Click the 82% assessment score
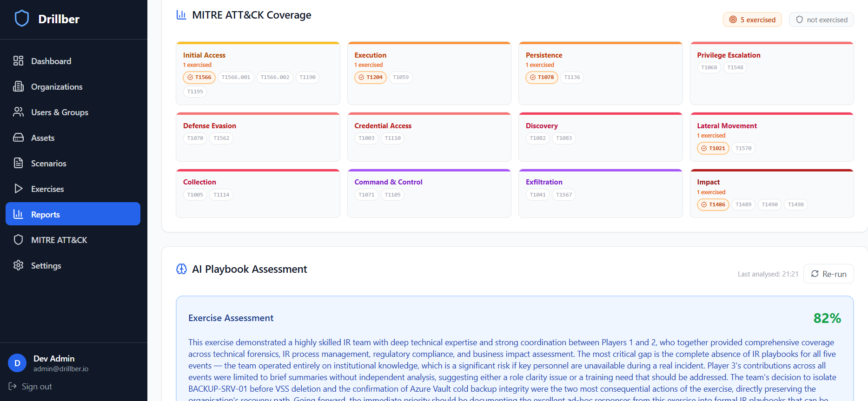868x401 pixels. (x=827, y=318)
